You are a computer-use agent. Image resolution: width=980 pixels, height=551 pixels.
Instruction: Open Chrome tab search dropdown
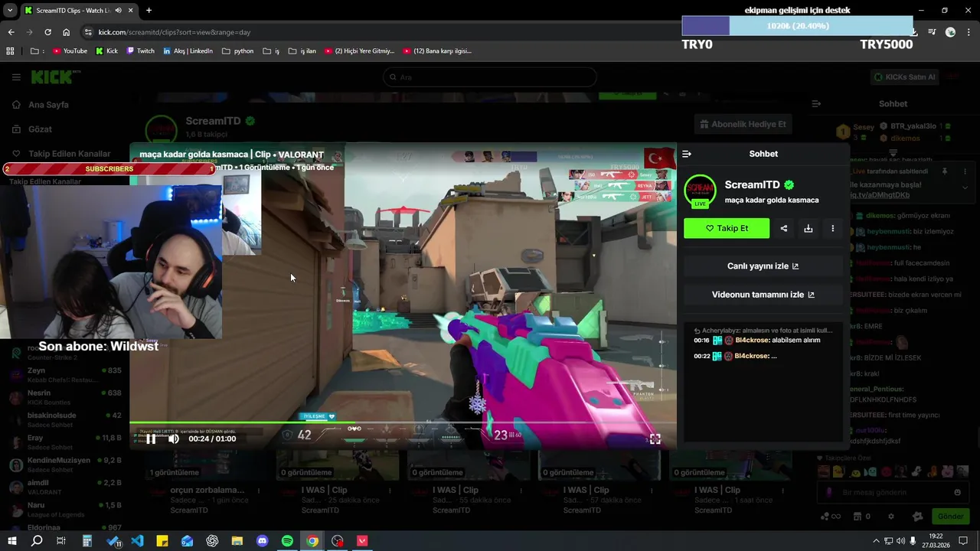coord(10,11)
